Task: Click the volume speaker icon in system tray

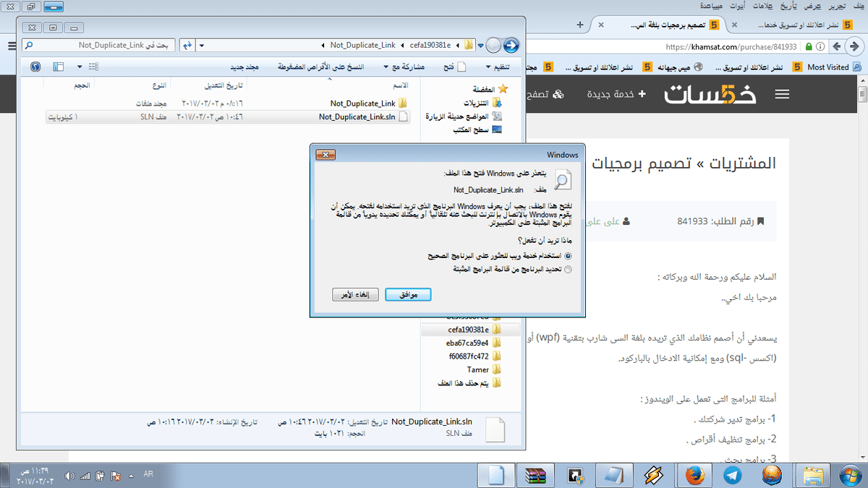Action: point(70,476)
